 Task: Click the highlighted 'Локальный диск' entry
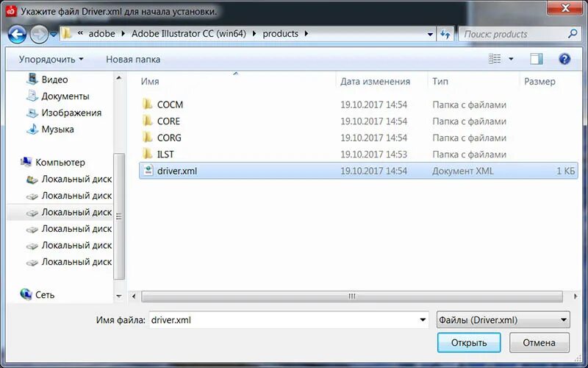tap(60, 212)
